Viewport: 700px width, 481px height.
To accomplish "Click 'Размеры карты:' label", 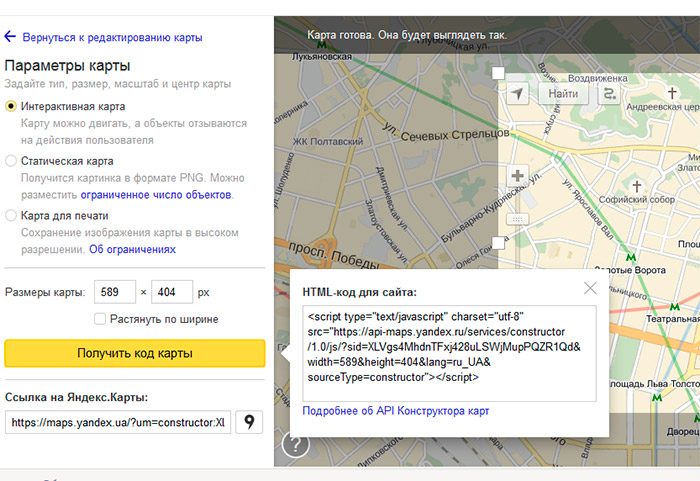I will point(45,293).
